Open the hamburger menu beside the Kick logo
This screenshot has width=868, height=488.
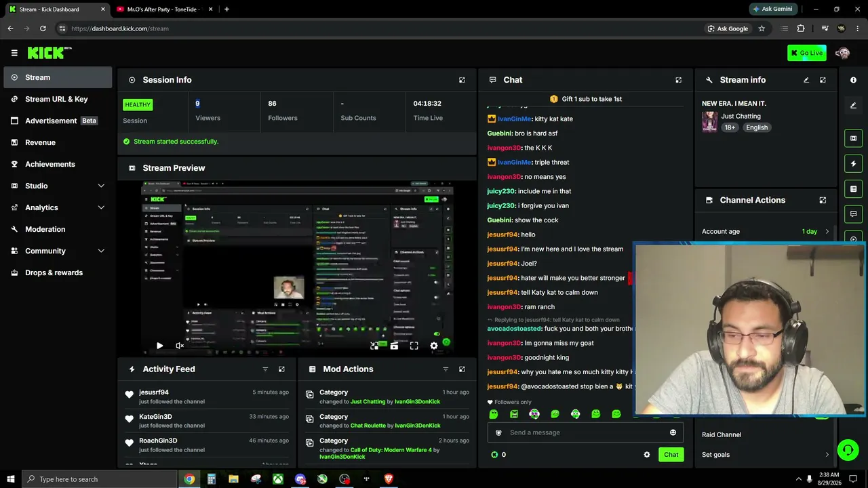(14, 53)
